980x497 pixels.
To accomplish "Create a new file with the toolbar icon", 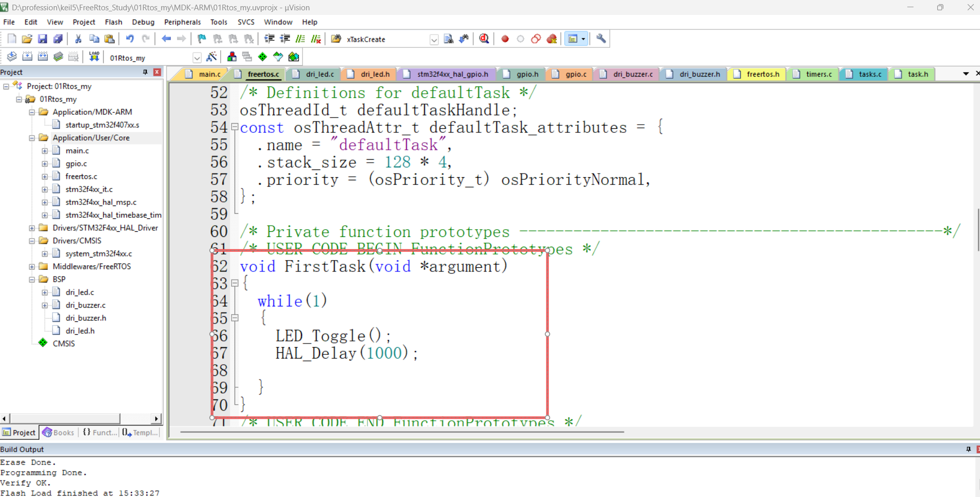I will pos(11,39).
